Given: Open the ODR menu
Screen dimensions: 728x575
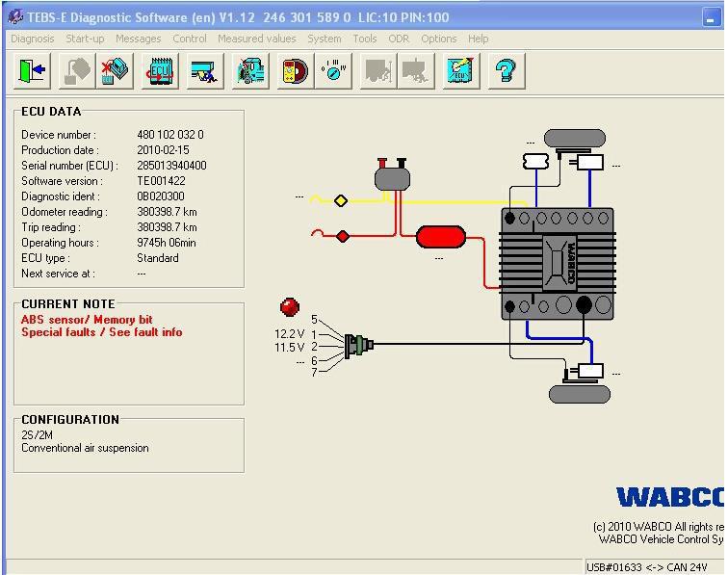Looking at the screenshot, I should click(x=399, y=39).
